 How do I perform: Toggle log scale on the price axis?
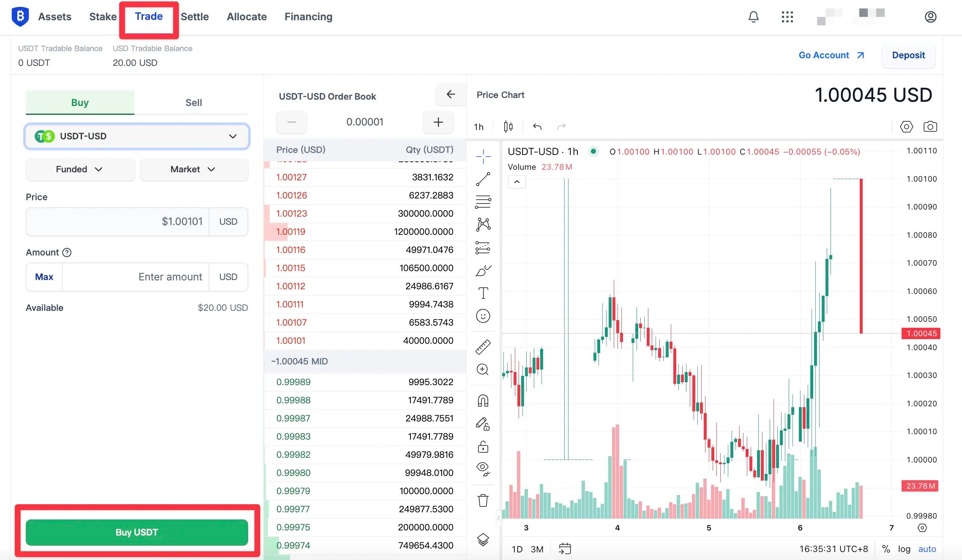[x=905, y=549]
